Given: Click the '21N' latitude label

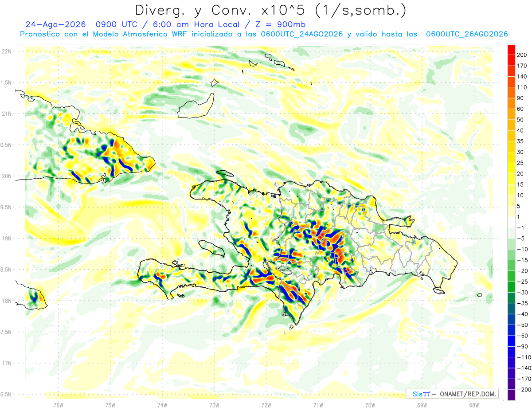Looking at the screenshot, I should [6, 114].
